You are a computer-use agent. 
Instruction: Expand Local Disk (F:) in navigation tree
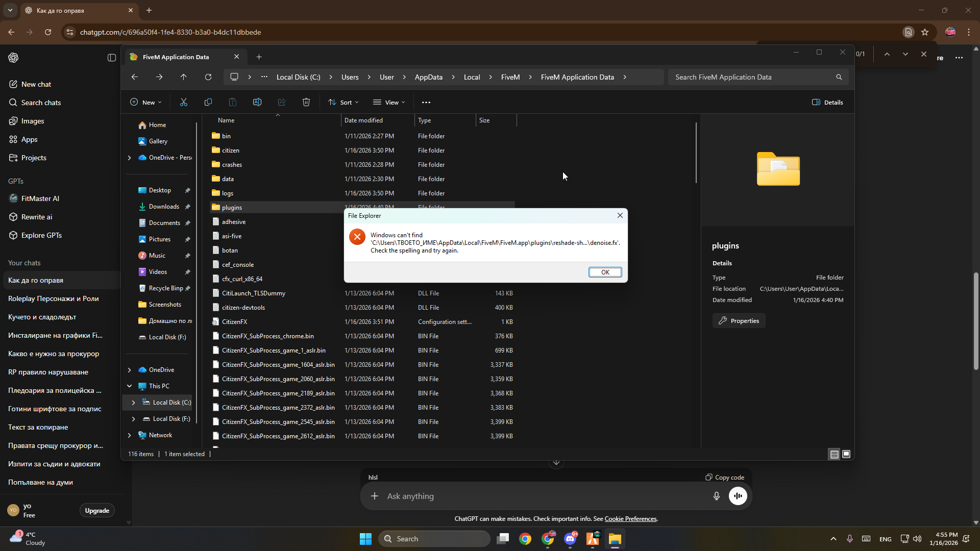pyautogui.click(x=133, y=419)
